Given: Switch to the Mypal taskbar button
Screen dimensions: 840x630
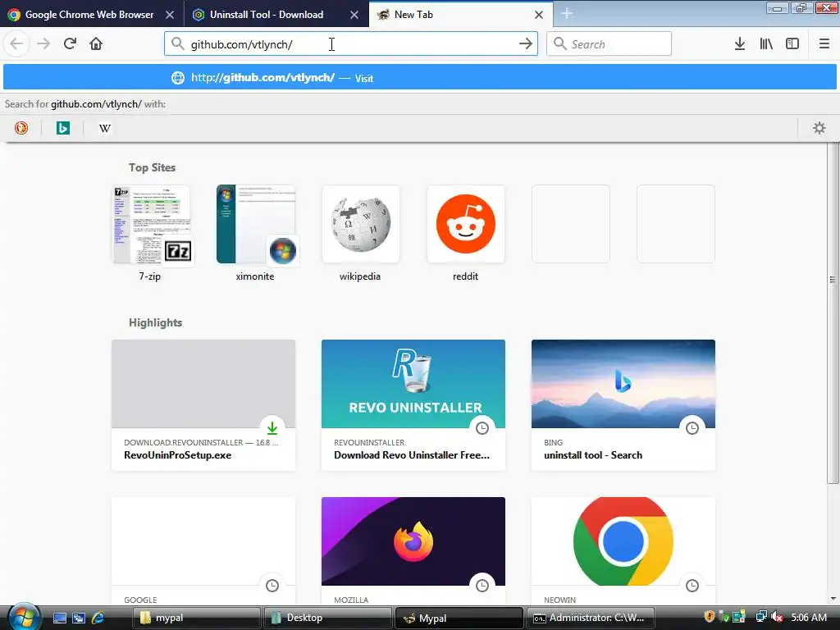Looking at the screenshot, I should (x=459, y=618).
